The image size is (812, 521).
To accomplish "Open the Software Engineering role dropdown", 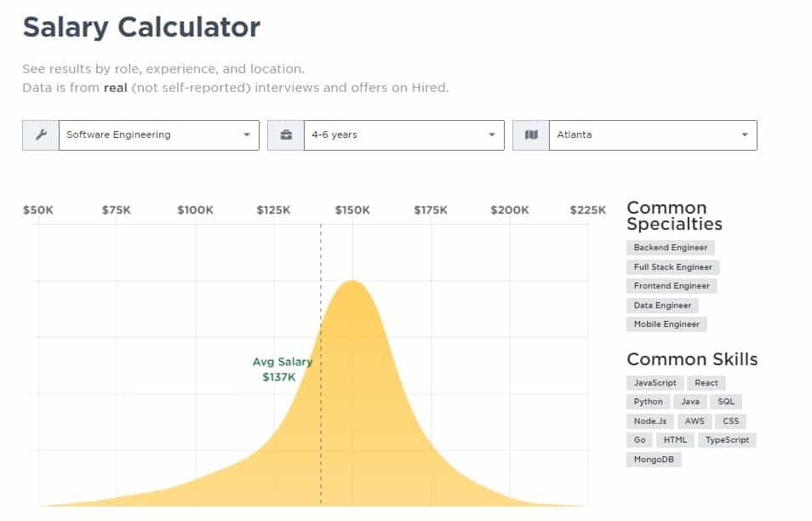I will (159, 135).
